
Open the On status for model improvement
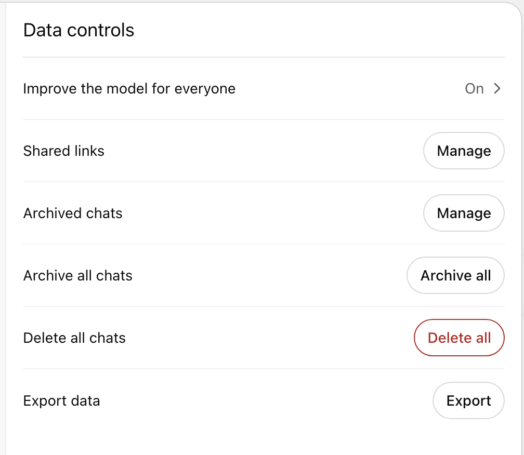[474, 89]
